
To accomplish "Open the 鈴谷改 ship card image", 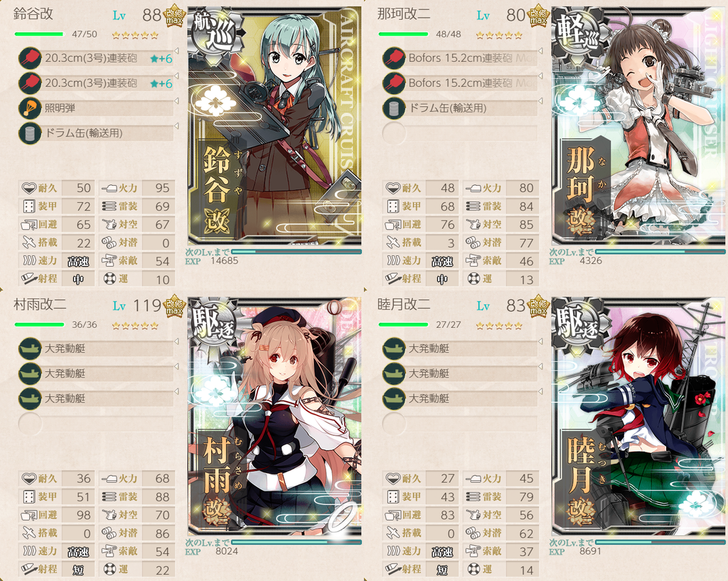I will (274, 125).
